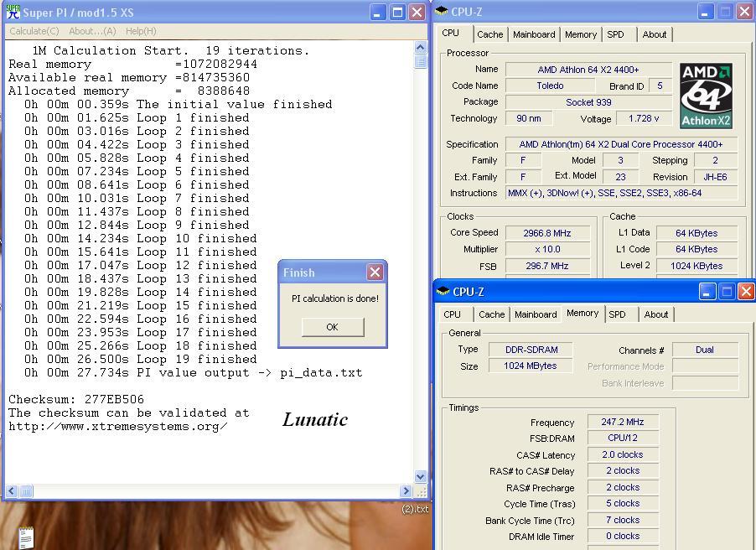This screenshot has width=756, height=550.
Task: Click the Multiplier x 10.0 field
Action: (x=547, y=250)
